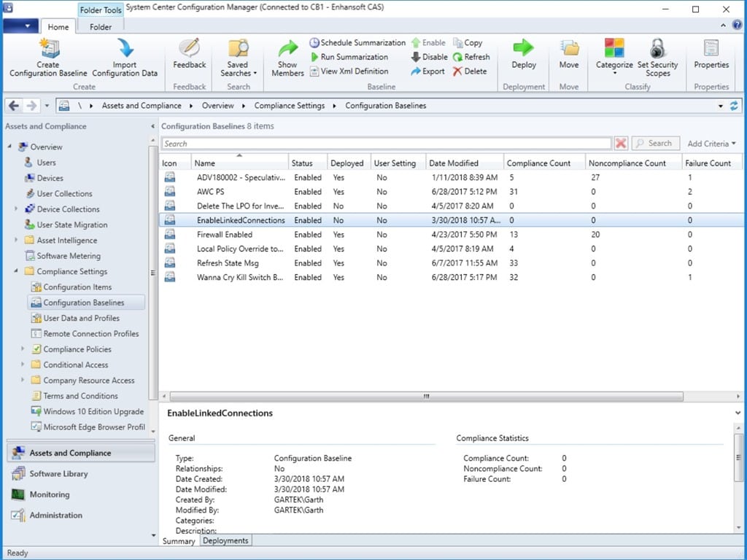Disable the selected baseline
This screenshot has width=747, height=560.
click(x=429, y=57)
